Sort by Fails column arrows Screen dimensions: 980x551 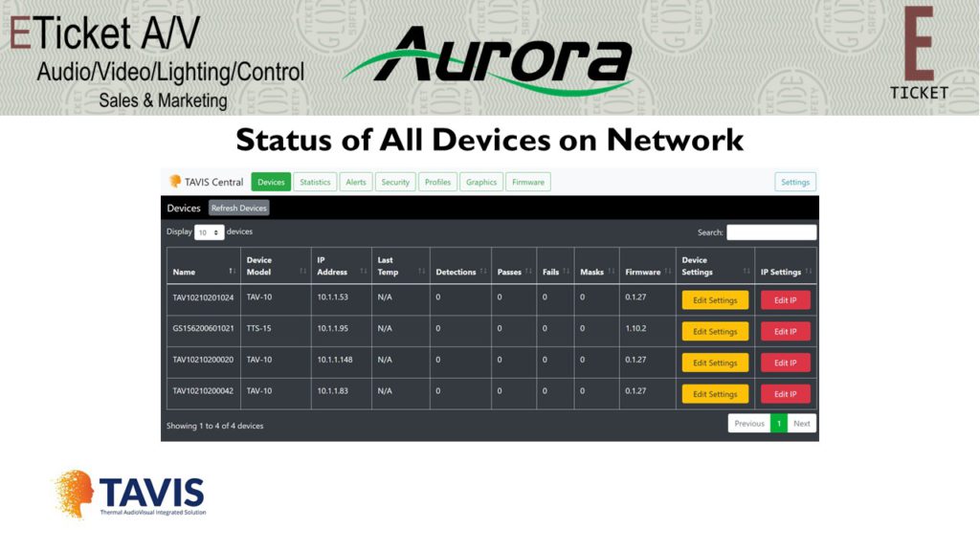pos(567,271)
